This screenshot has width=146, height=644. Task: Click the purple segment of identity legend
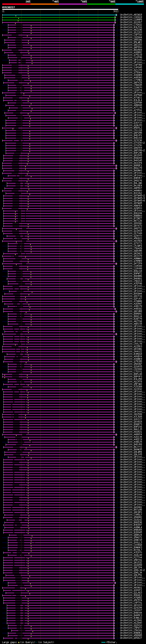coord(73,4)
